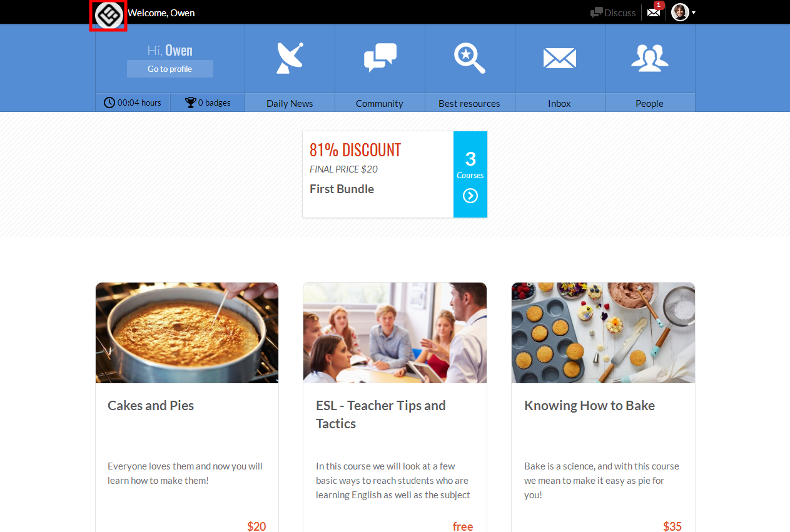Click the trophy badges counter
Image resolution: width=790 pixels, height=532 pixels.
coord(208,103)
